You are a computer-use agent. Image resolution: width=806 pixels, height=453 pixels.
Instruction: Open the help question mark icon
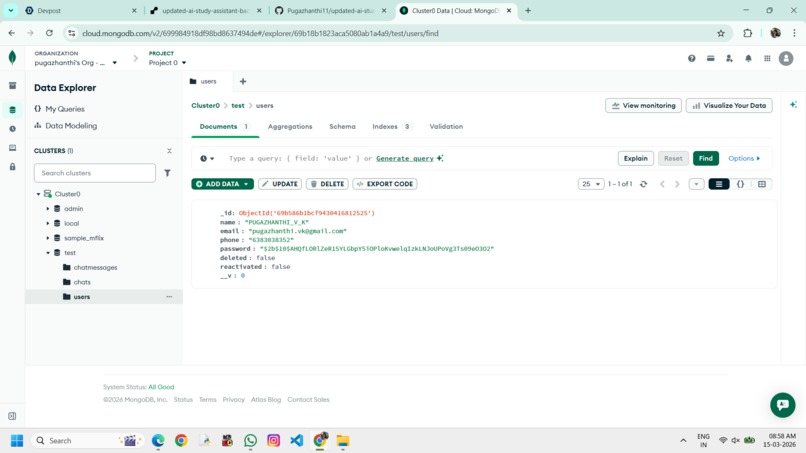691,59
